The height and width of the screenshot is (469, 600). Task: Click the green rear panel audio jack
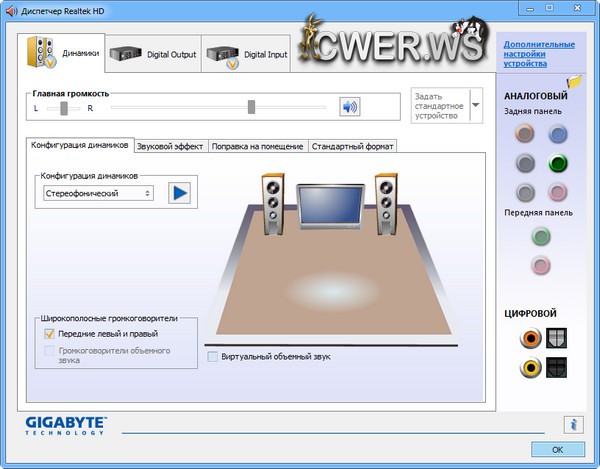coord(557,162)
